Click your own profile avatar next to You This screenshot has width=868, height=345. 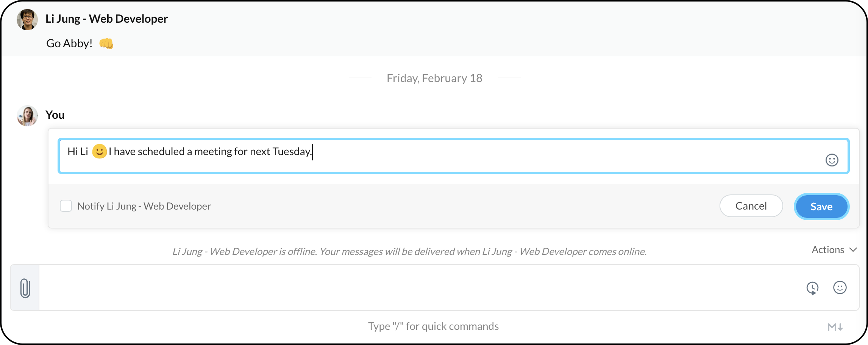[27, 116]
